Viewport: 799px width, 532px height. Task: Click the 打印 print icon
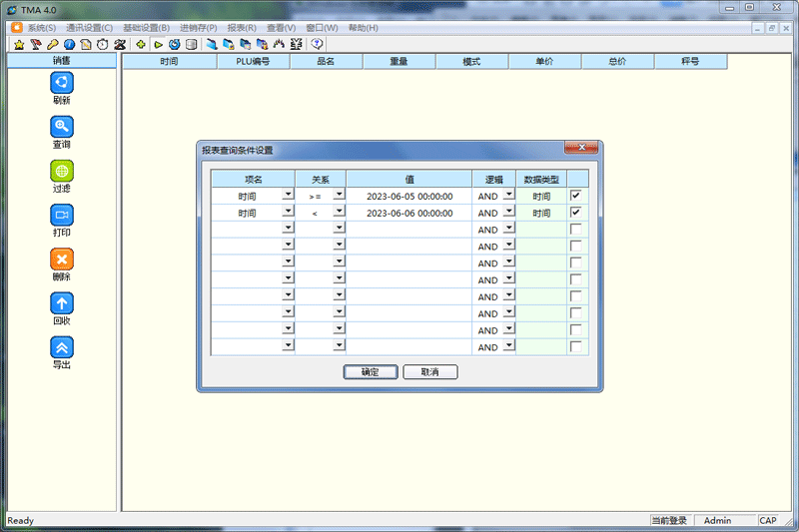click(62, 215)
